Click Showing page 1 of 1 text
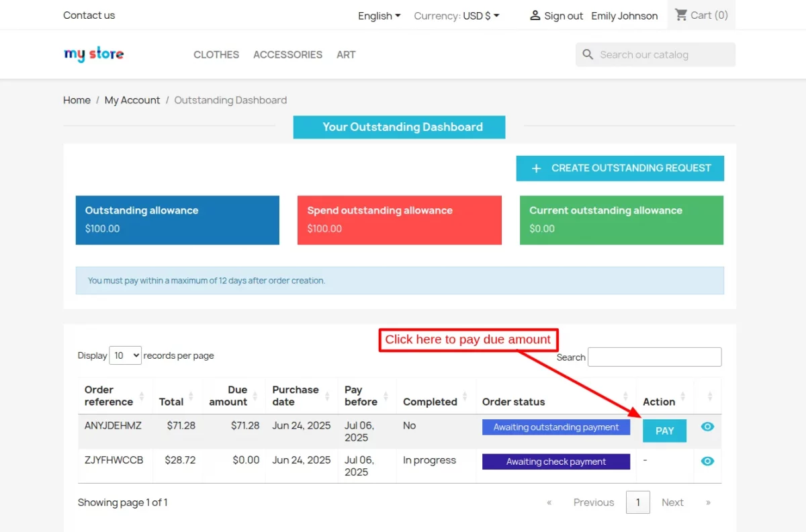806x532 pixels. tap(122, 502)
